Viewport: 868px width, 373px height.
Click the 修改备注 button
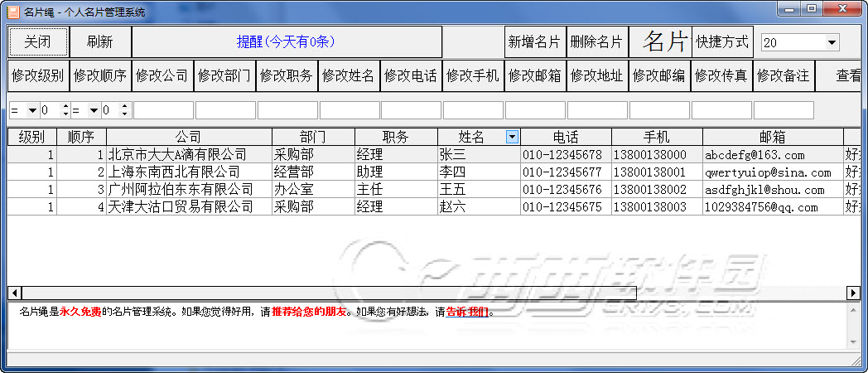tap(784, 76)
